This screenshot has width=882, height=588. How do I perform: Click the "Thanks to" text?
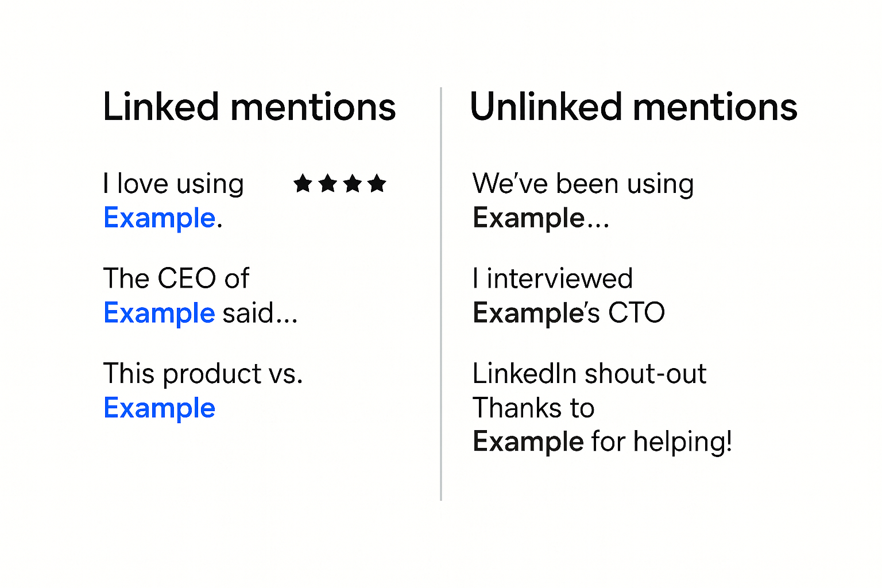tap(533, 408)
